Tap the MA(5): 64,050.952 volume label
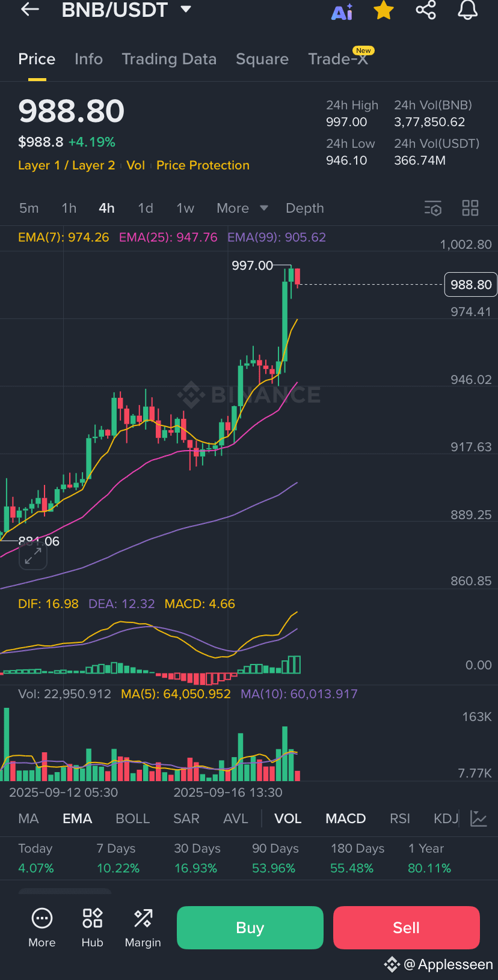Viewport: 498px width, 980px height. (176, 694)
